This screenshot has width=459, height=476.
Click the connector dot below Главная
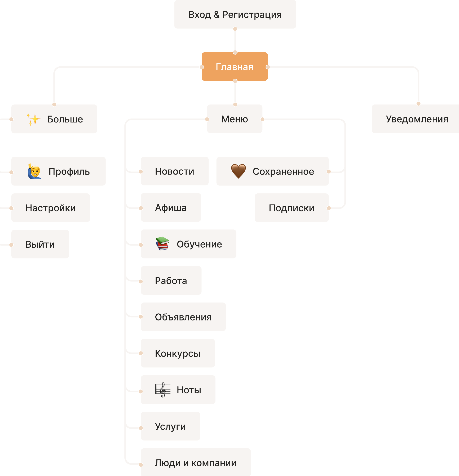point(235,81)
